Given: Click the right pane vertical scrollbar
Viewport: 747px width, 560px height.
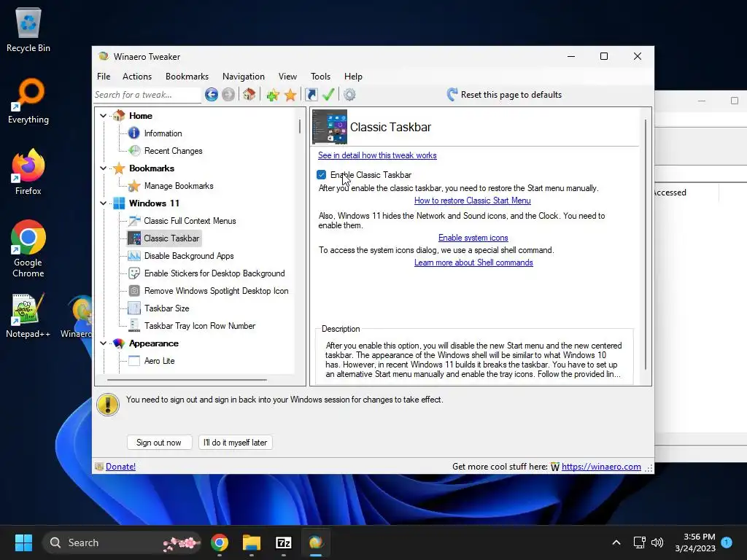Looking at the screenshot, I should click(646, 244).
